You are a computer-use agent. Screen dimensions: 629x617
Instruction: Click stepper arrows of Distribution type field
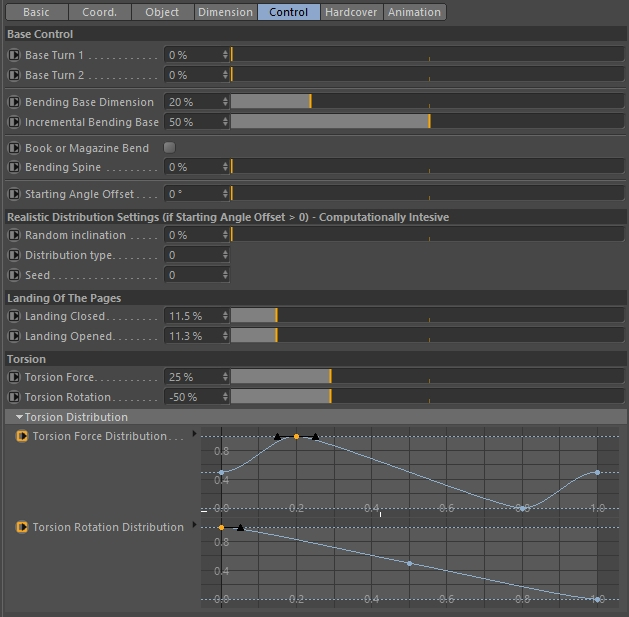click(225, 255)
